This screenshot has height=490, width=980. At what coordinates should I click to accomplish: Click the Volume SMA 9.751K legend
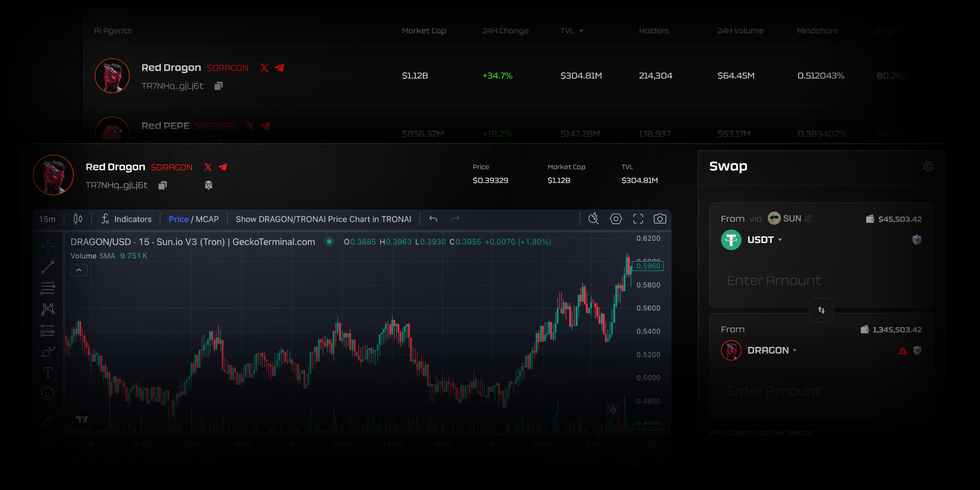[109, 256]
